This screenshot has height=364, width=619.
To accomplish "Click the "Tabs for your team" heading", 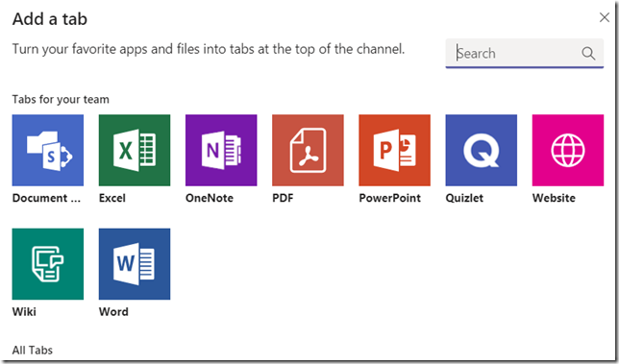I will tap(61, 99).
